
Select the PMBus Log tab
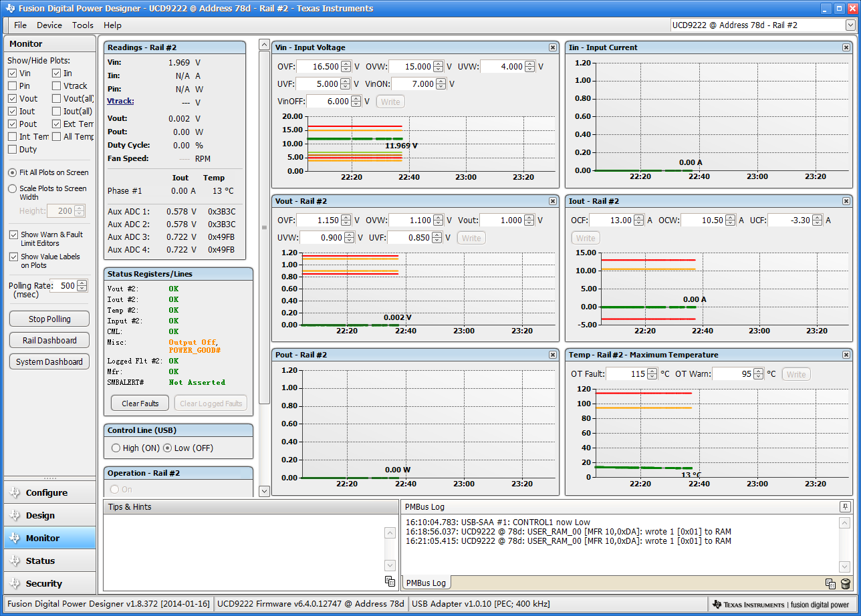[426, 583]
